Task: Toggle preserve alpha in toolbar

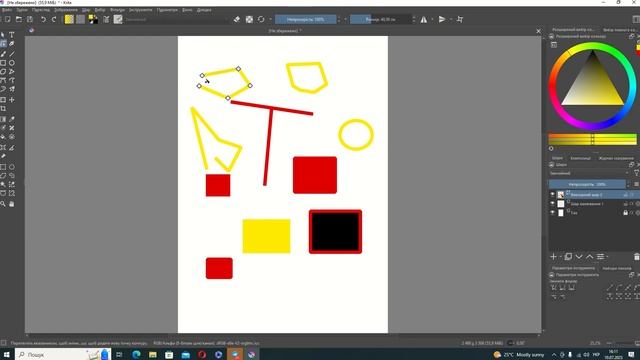Action: click(x=249, y=19)
